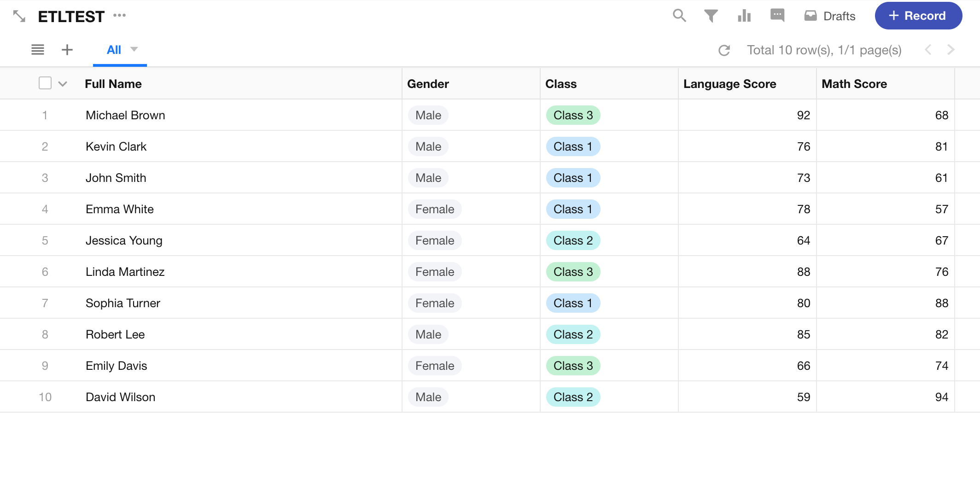Open the dropdown arrow on the All tab
The height and width of the screenshot is (502, 980).
tap(134, 49)
